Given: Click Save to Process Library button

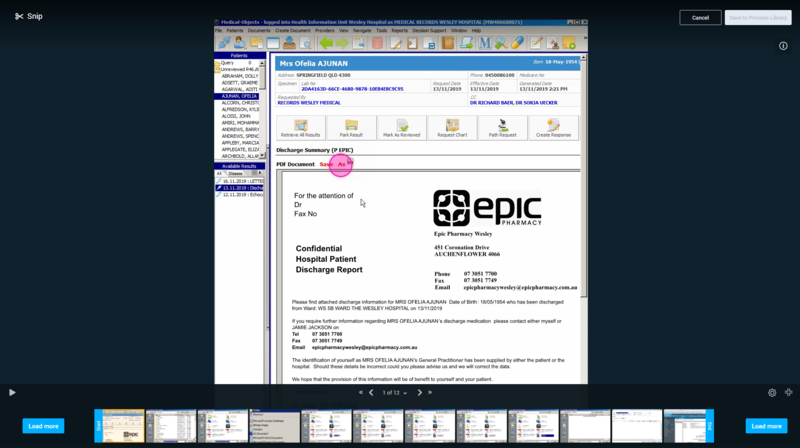Looking at the screenshot, I should 758,17.
